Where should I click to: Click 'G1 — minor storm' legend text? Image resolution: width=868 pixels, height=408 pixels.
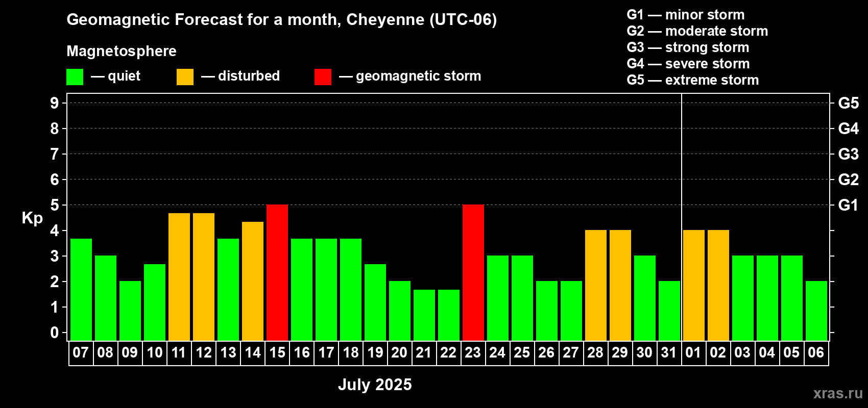(686, 15)
